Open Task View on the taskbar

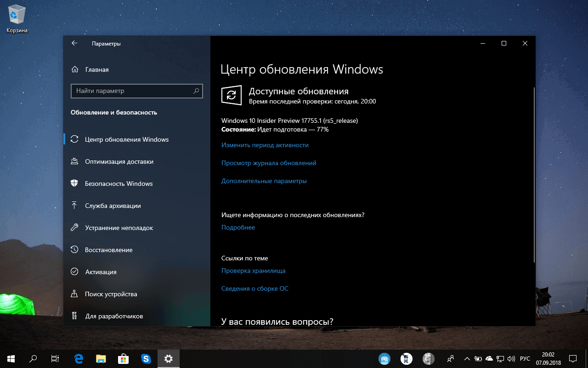[x=55, y=359]
